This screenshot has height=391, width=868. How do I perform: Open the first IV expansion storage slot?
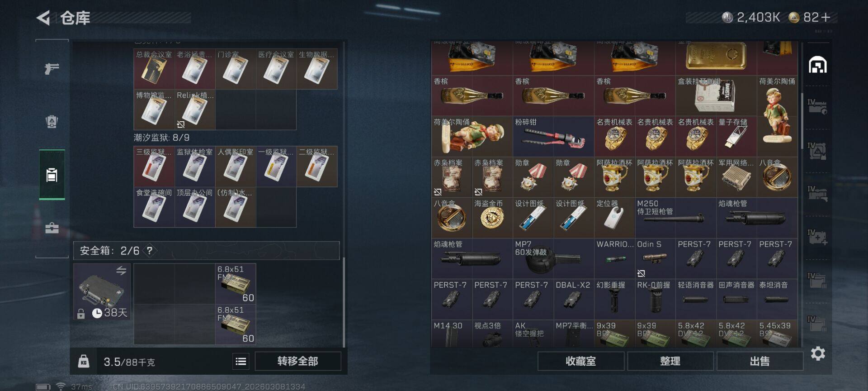click(818, 107)
